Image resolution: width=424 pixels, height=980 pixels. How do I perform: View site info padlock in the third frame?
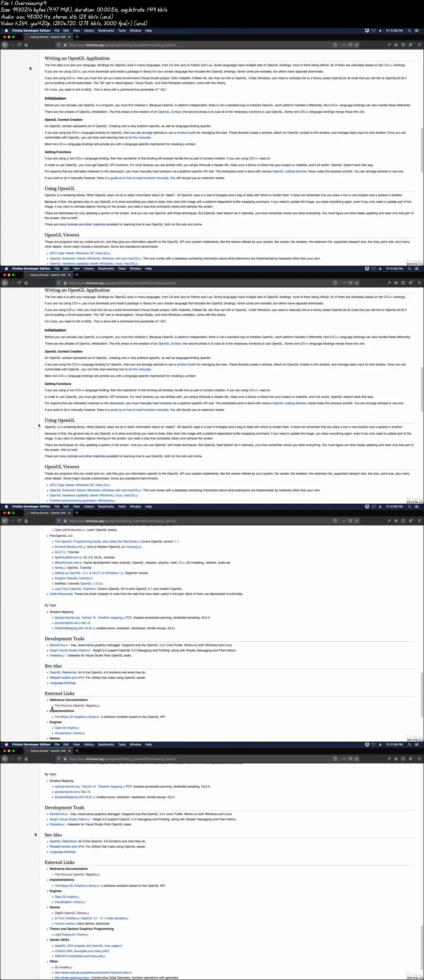pos(65,521)
